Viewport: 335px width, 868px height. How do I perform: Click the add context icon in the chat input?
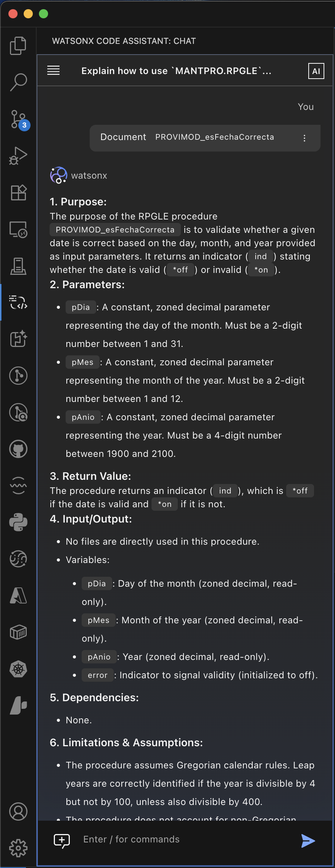[62, 839]
